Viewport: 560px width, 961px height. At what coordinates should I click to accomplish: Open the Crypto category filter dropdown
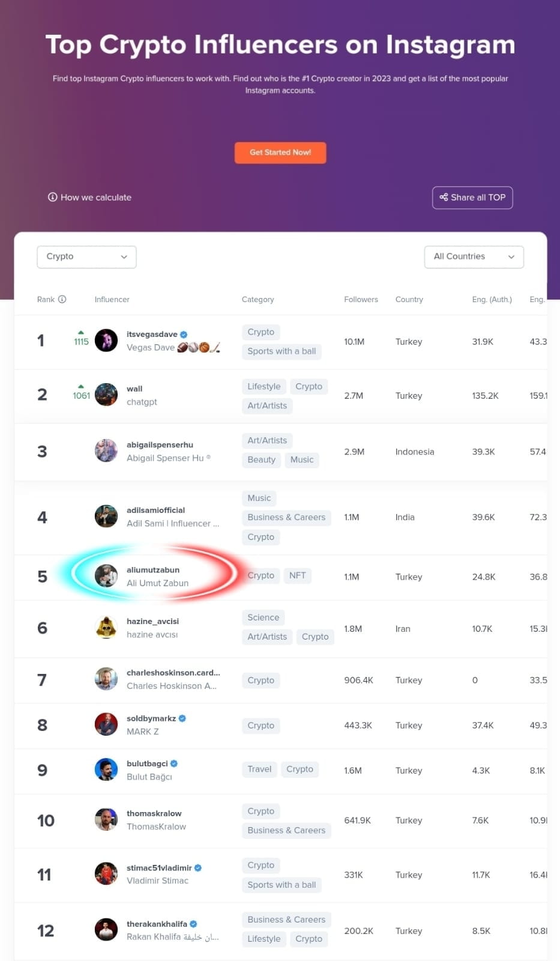click(86, 256)
